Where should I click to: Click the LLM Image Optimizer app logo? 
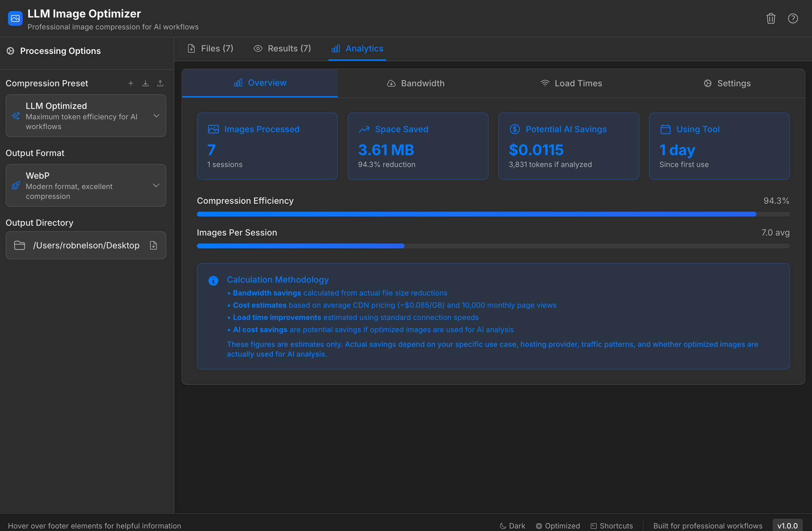click(15, 18)
